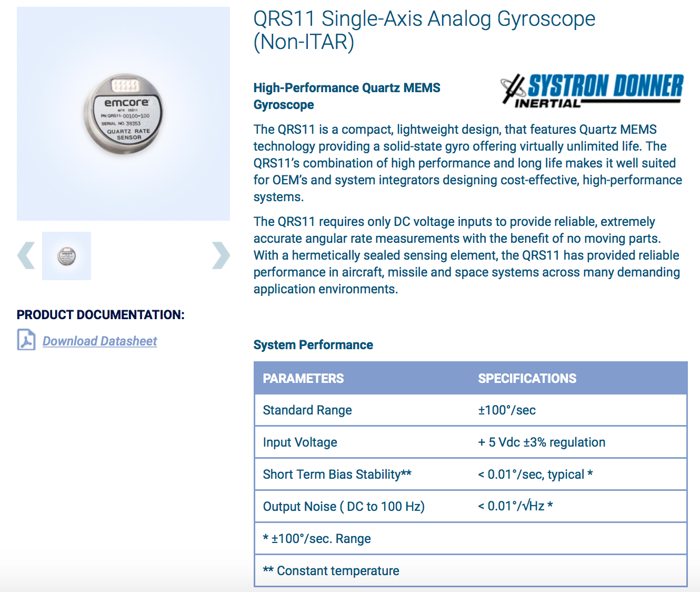Click the PARAMETERS column header

click(303, 378)
